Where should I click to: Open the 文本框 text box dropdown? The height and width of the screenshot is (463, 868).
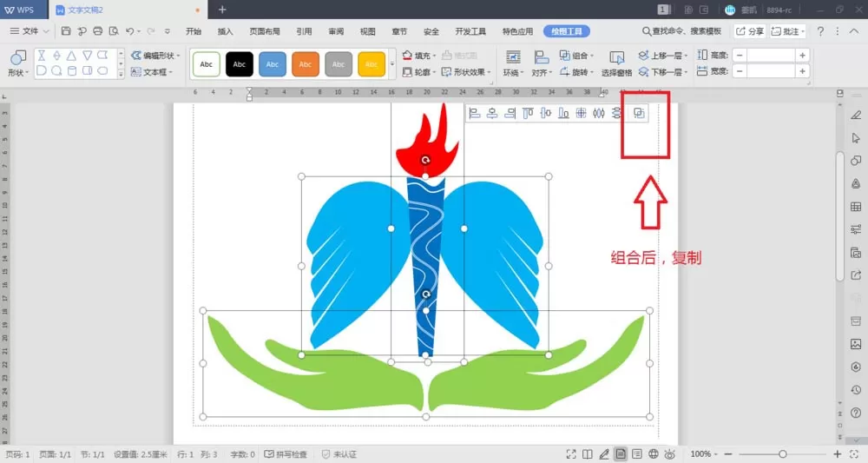[x=152, y=72]
